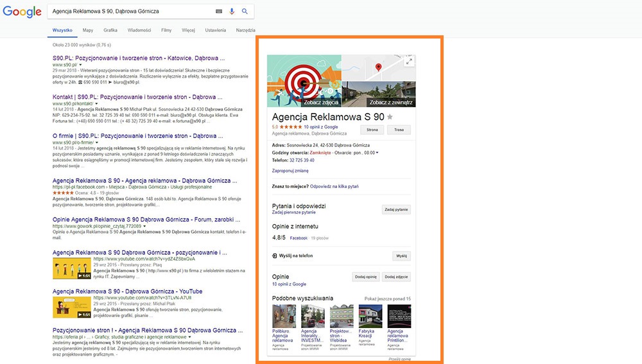The height and width of the screenshot is (364, 642).
Task: Click the blue magnifier search icon
Action: tap(245, 12)
